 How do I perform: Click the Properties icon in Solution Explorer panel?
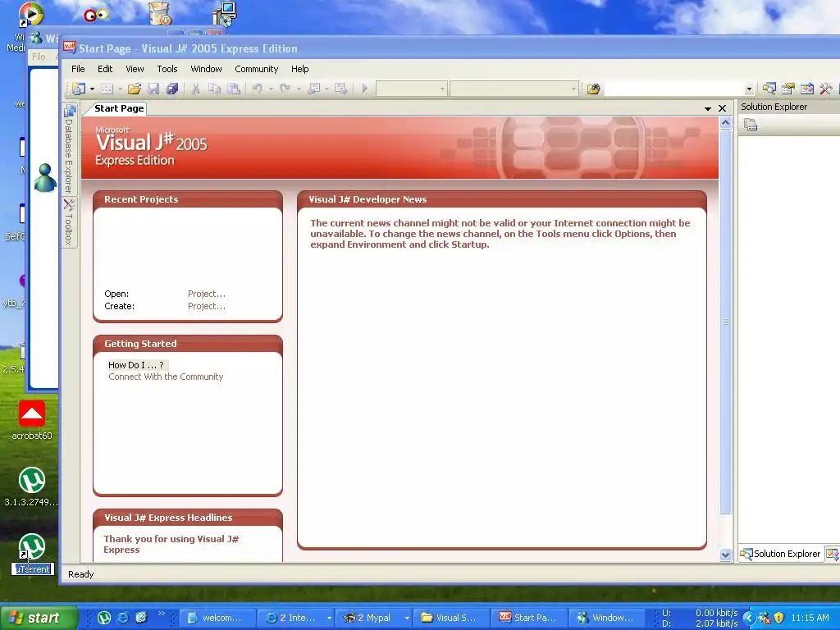tap(751, 125)
